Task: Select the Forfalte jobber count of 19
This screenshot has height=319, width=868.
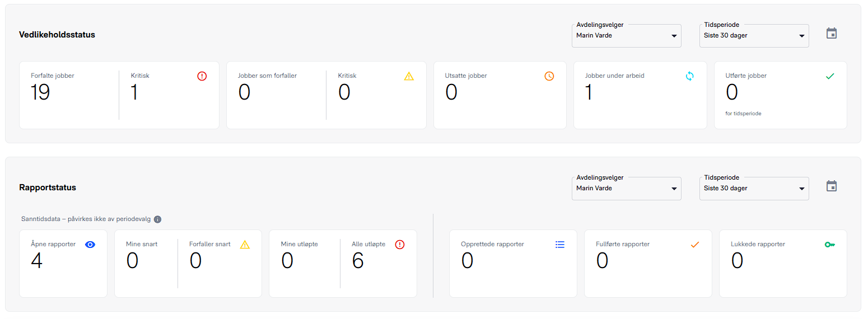Action: pos(40,92)
